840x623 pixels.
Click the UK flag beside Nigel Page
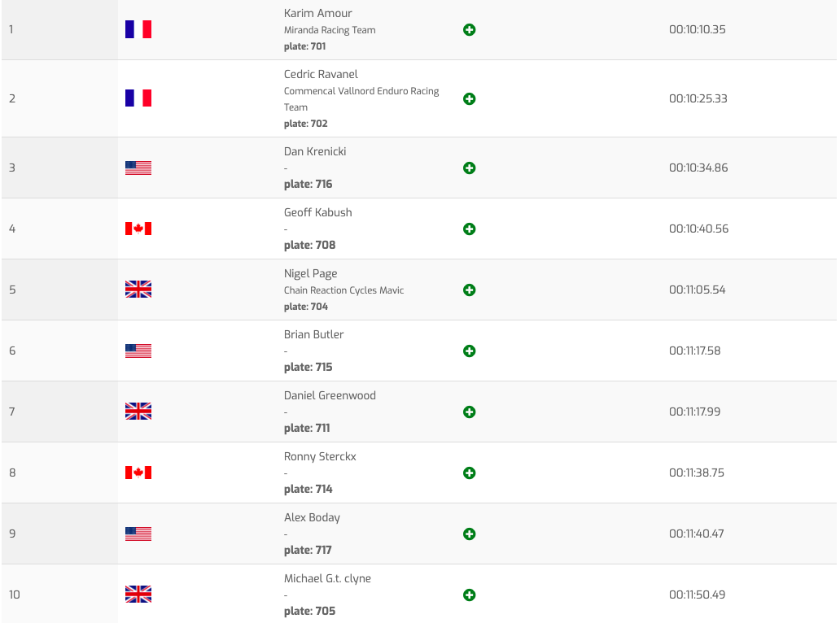pyautogui.click(x=138, y=290)
